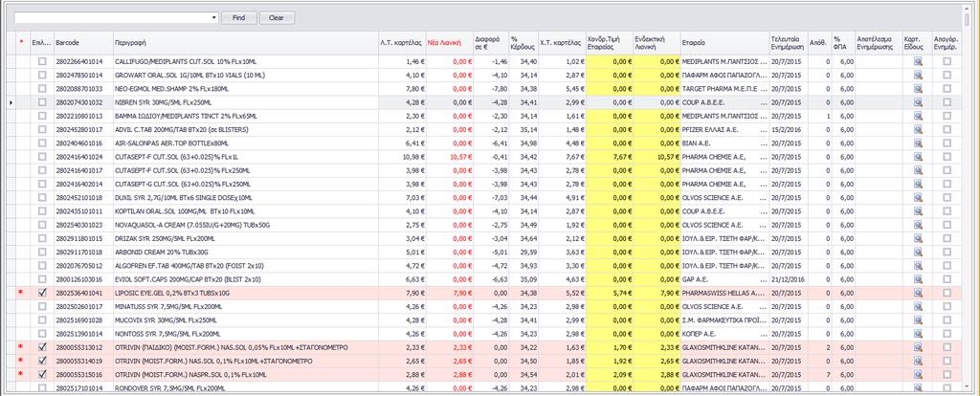Click yellow wholesale price cell 2,09 €
Viewport: 980px width, 396px height.
tap(610, 375)
